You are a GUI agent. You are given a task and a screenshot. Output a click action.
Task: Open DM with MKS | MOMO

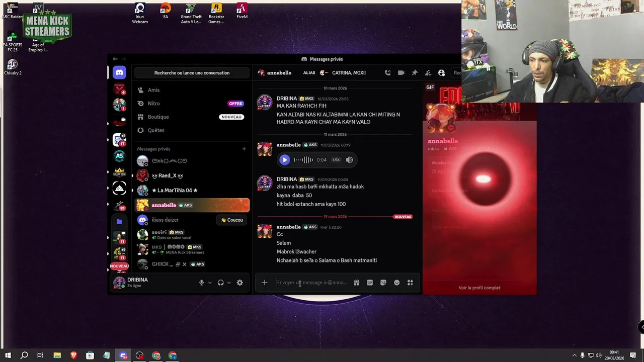click(192, 249)
